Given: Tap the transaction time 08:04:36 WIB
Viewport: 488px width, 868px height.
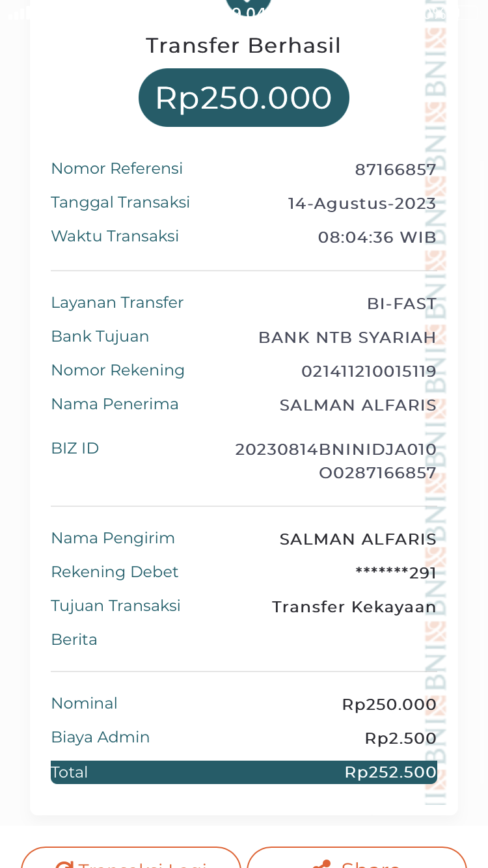Looking at the screenshot, I should 377,237.
